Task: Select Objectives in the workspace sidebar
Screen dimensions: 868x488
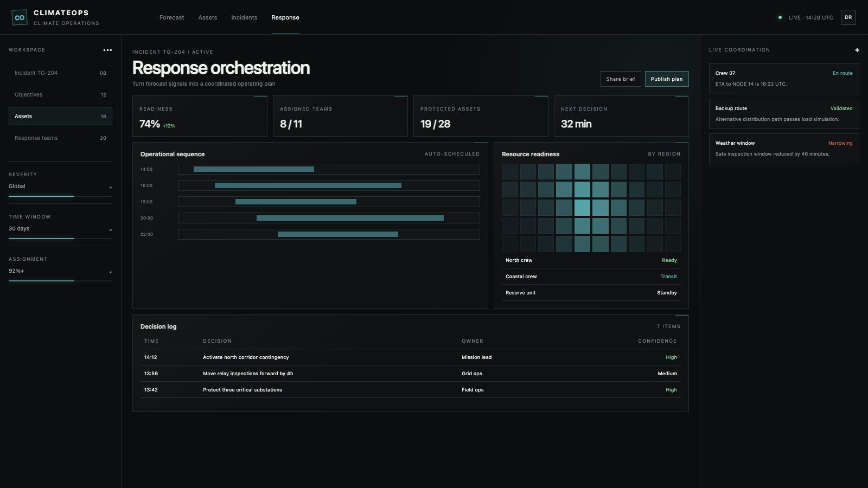Action: (x=60, y=94)
